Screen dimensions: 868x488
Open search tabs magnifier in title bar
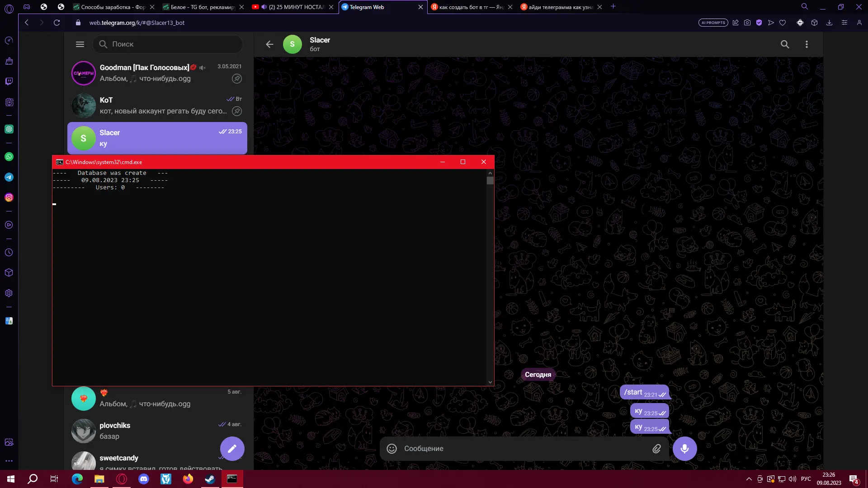[x=805, y=6]
